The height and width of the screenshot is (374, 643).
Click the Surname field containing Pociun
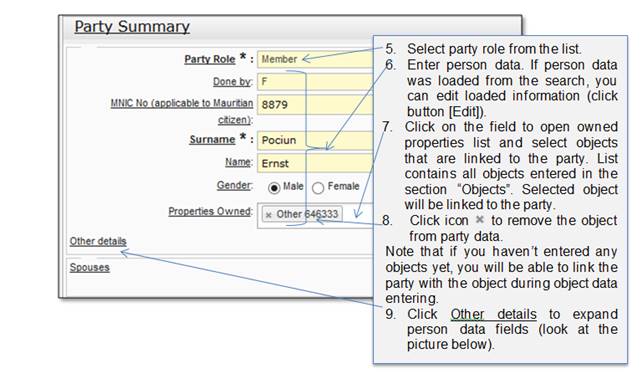coord(315,140)
